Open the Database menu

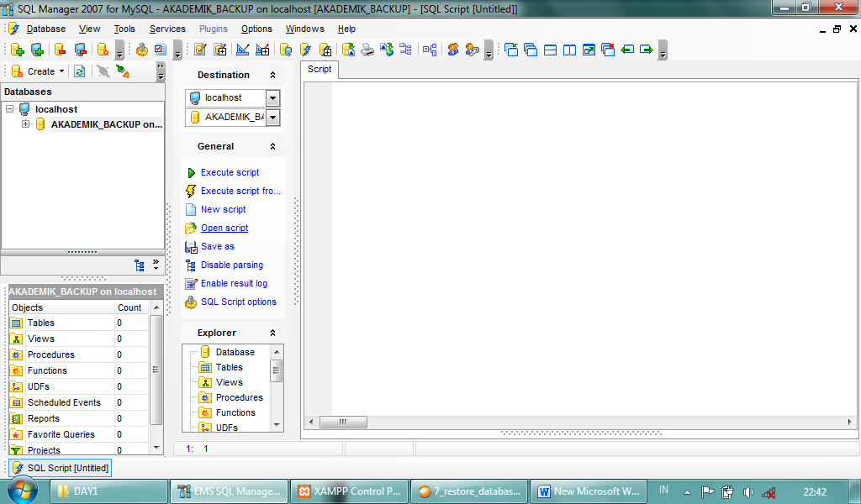click(x=45, y=29)
